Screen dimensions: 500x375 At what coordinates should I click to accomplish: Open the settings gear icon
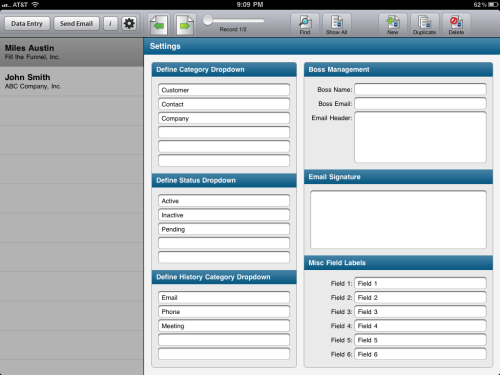point(129,24)
